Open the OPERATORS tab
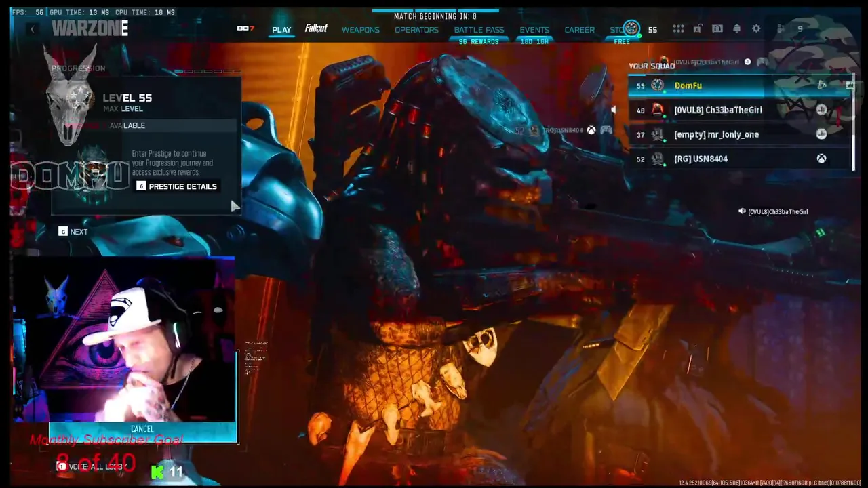This screenshot has width=868, height=488. (x=416, y=30)
